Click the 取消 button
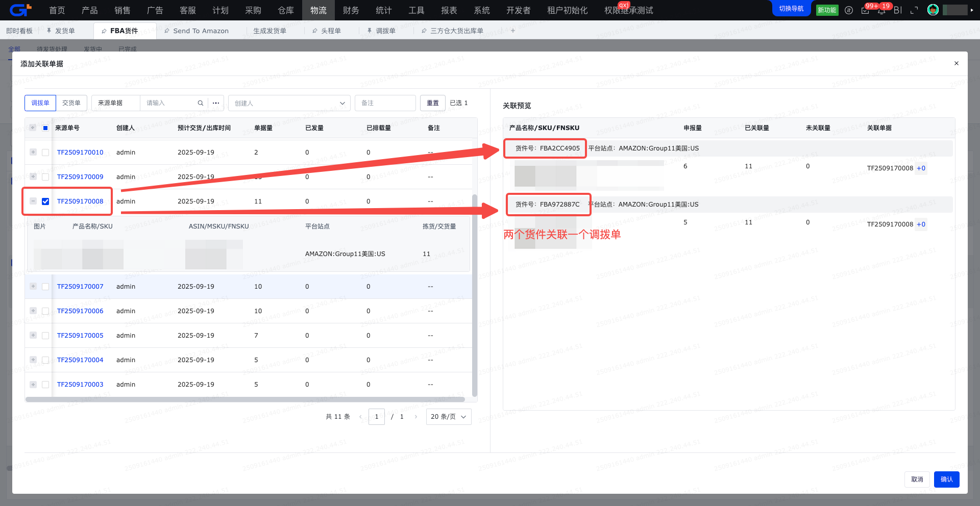 pyautogui.click(x=917, y=479)
